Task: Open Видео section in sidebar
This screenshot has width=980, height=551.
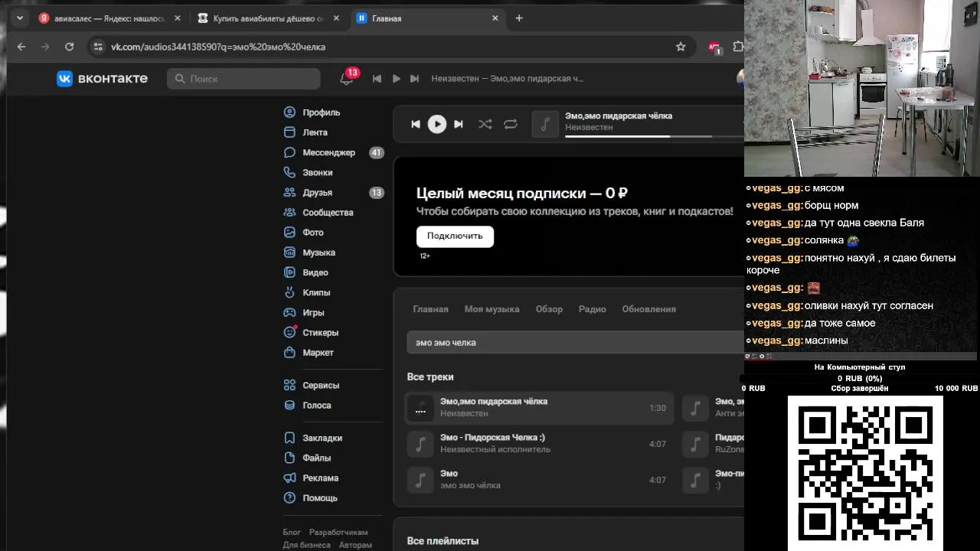Action: (315, 272)
